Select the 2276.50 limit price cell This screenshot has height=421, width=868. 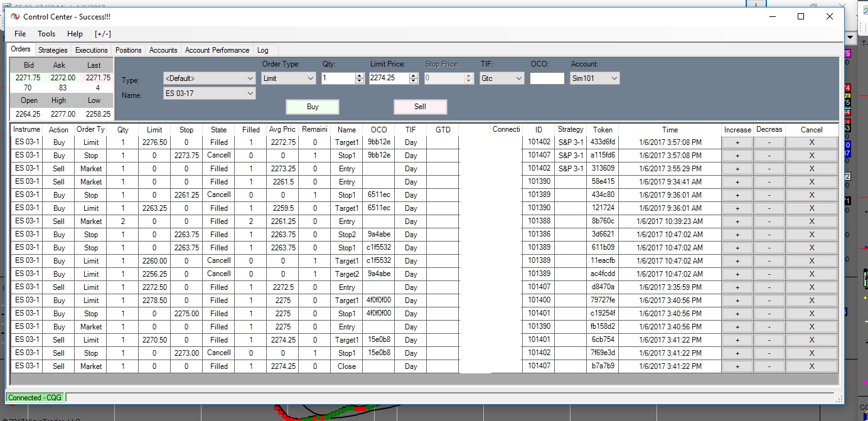pyautogui.click(x=154, y=142)
